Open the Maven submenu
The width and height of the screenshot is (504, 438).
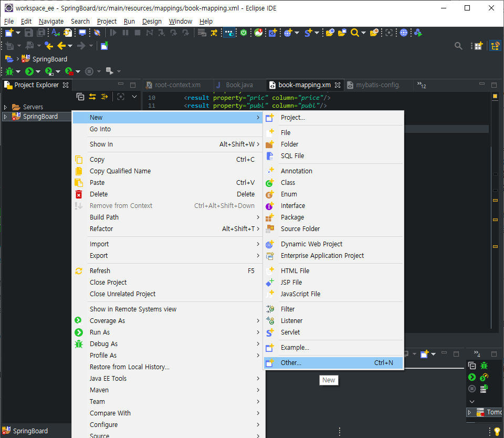pyautogui.click(x=167, y=390)
